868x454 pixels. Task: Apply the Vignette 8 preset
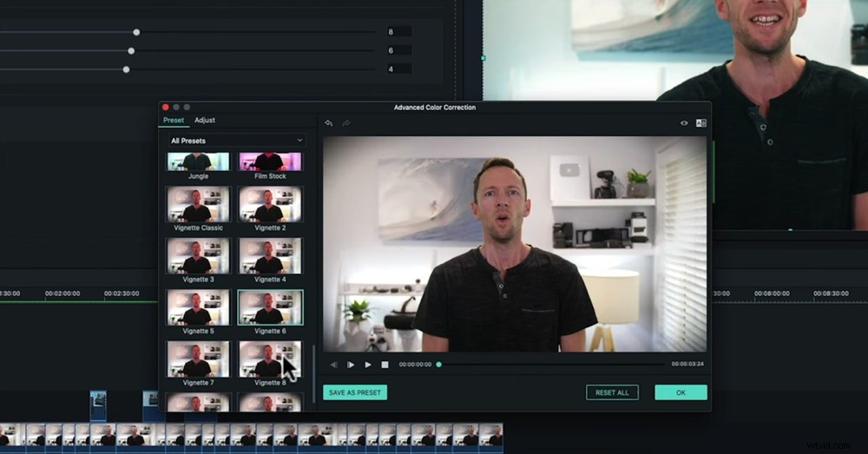point(270,359)
